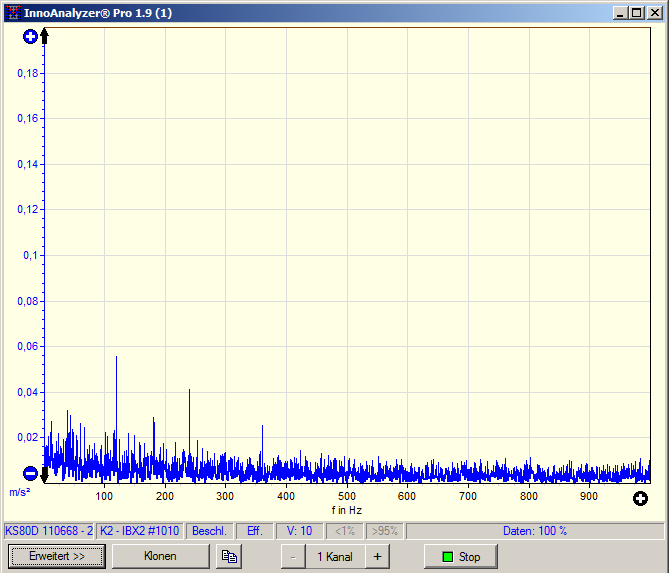Expand options with the Erweitert >> button
Screen dimensions: 669x573
pyautogui.click(x=57, y=557)
